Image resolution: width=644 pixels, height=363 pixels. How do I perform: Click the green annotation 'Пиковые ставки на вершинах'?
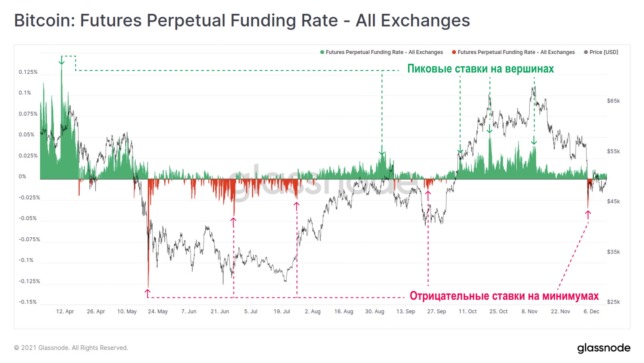click(x=481, y=68)
